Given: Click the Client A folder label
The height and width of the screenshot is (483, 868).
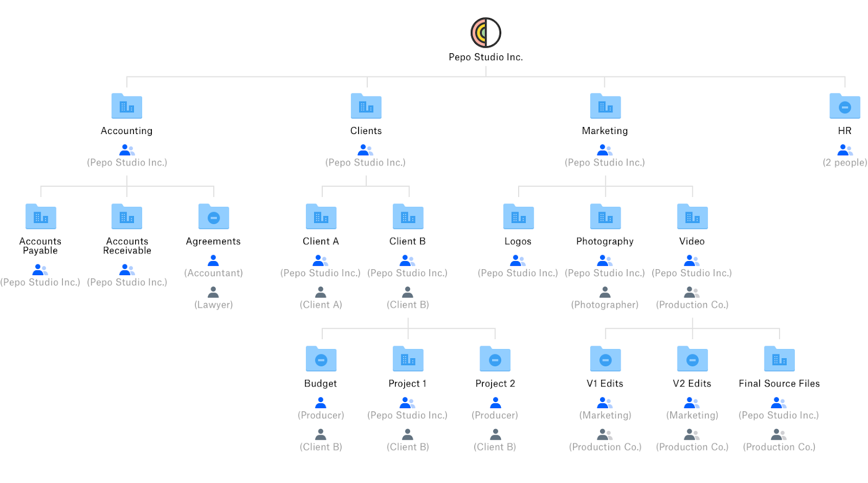Looking at the screenshot, I should coord(321,241).
